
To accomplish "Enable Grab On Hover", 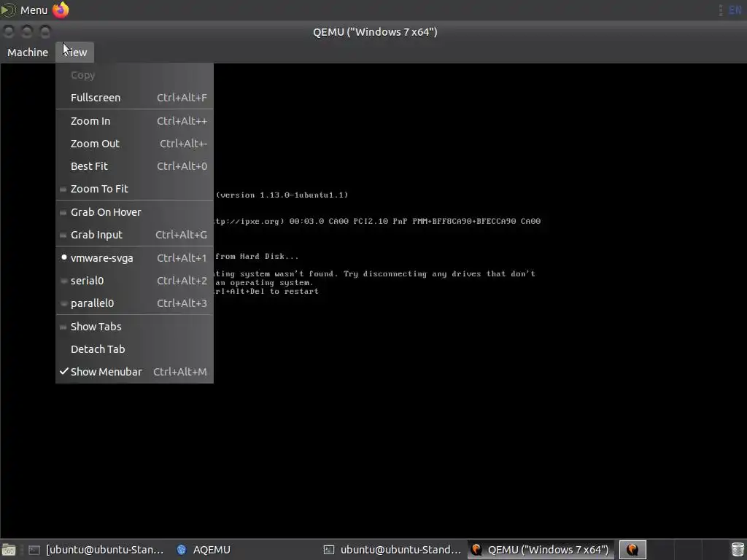I will [x=134, y=212].
